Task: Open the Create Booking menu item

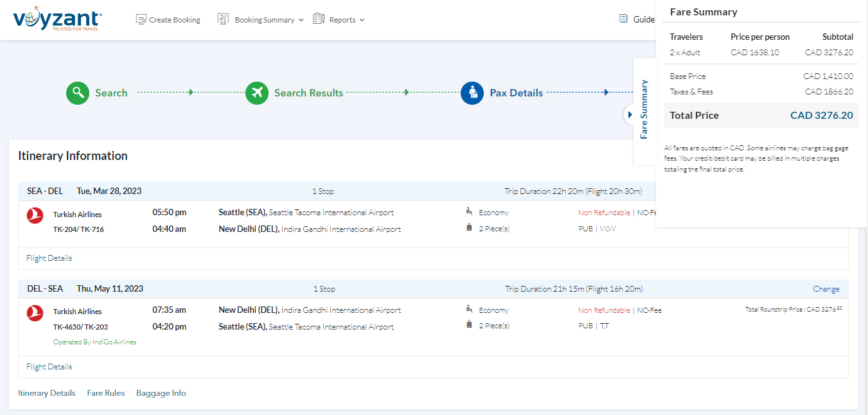Action: 174,20
